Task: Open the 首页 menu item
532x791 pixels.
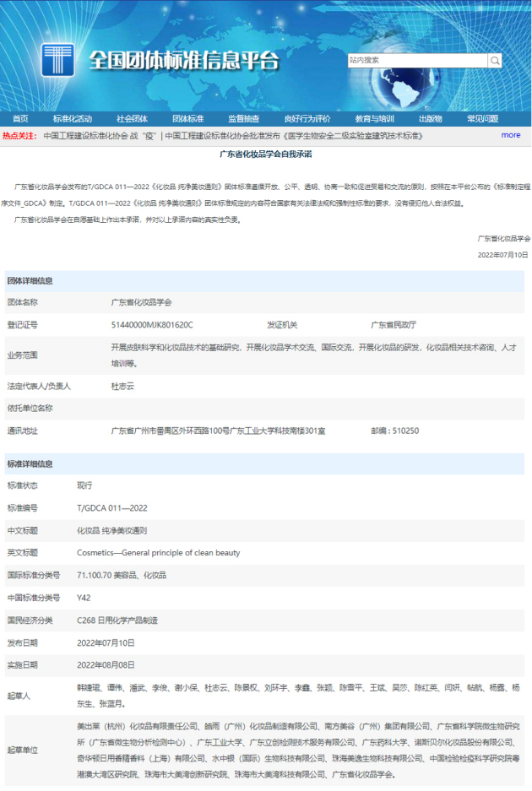Action: 20,118
